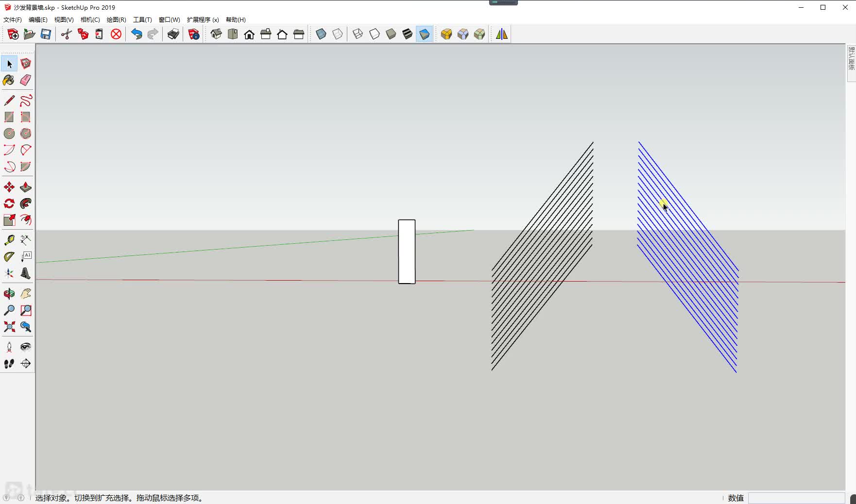Activate the Axes tool
Screen dimensions: 856x504
tap(9, 273)
